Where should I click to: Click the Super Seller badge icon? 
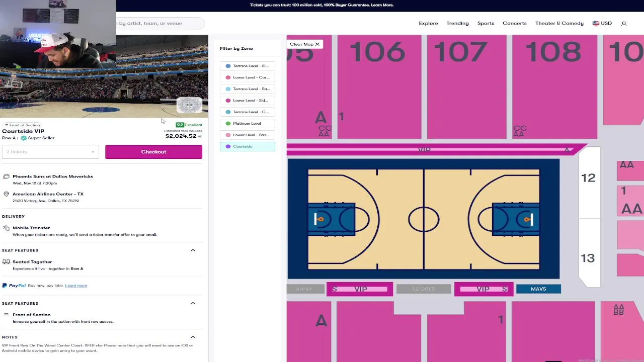click(24, 138)
